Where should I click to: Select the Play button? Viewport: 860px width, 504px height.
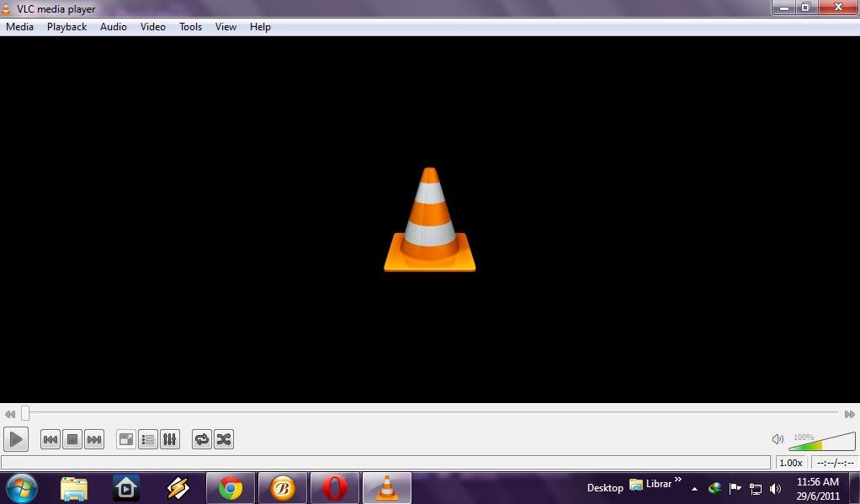point(15,438)
